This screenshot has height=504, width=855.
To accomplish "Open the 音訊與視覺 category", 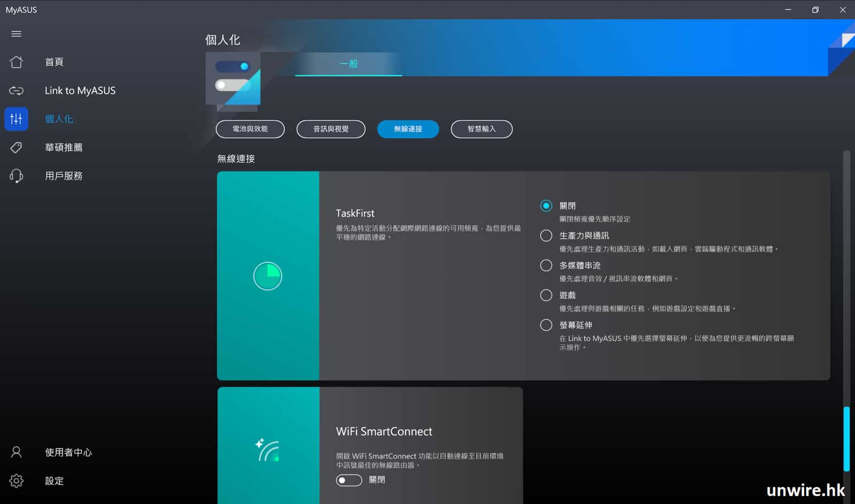I will (331, 129).
